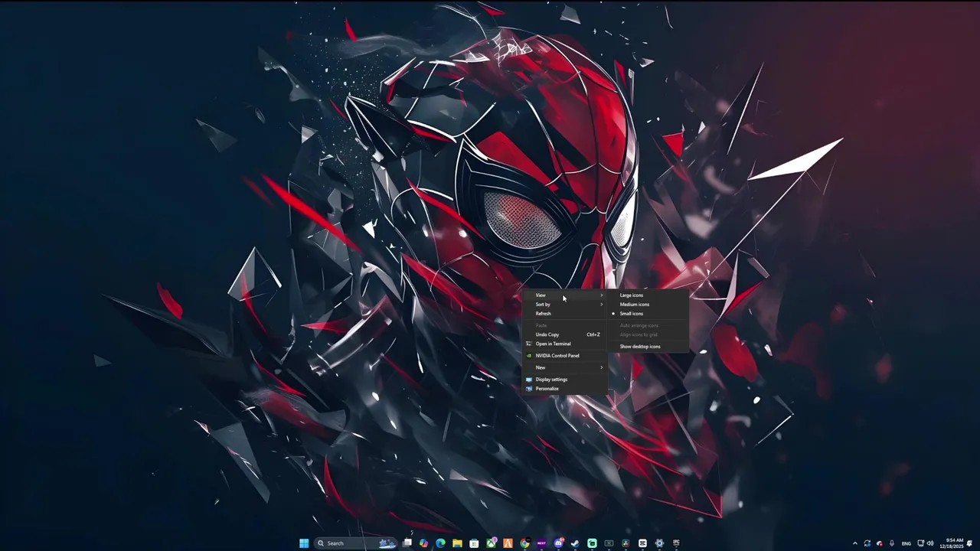Open Microsoft Store from the taskbar
980x551 pixels.
pyautogui.click(x=474, y=543)
